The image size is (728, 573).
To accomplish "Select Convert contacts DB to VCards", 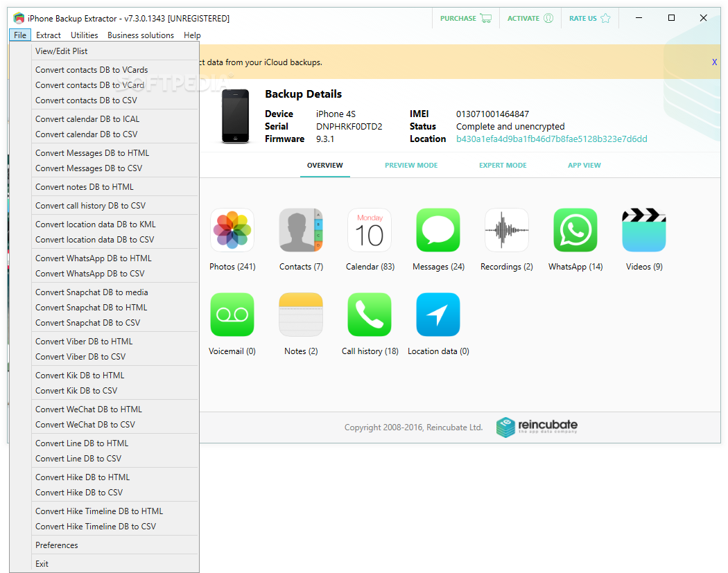I will [115, 69].
